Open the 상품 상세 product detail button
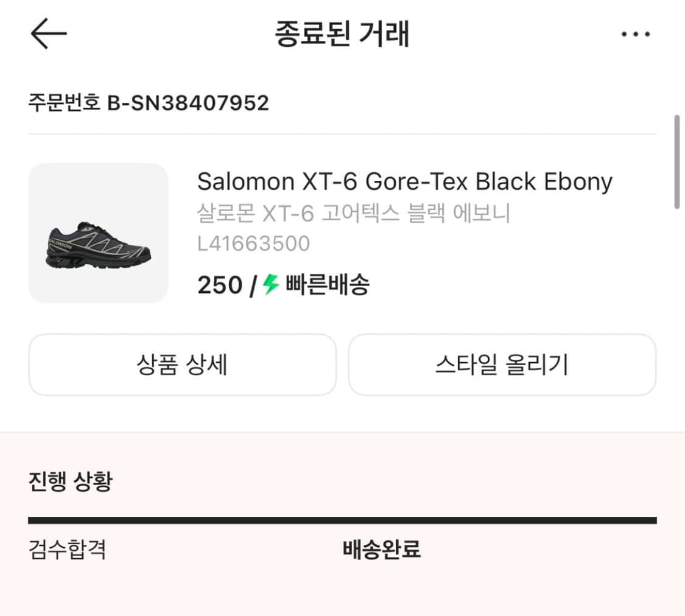 (182, 365)
